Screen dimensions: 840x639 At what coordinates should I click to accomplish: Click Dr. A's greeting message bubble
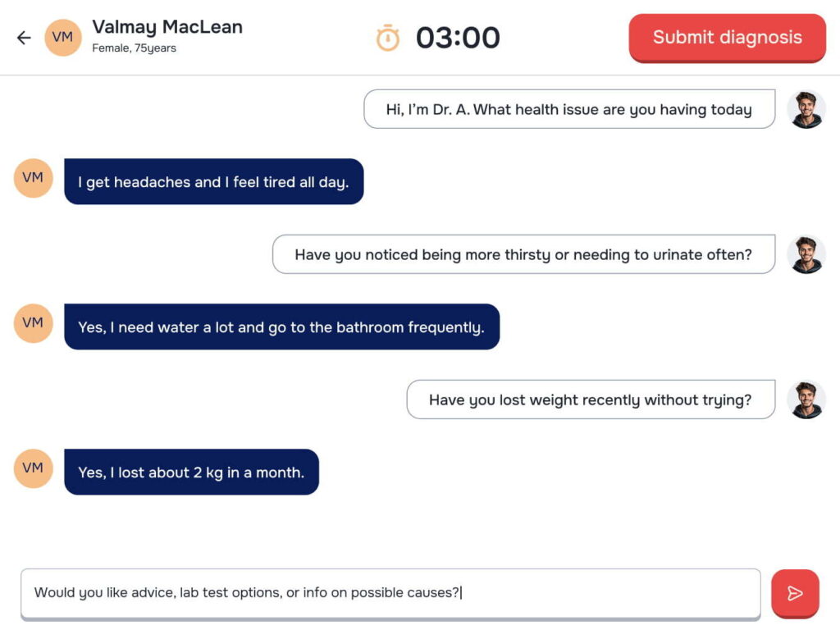click(x=568, y=109)
